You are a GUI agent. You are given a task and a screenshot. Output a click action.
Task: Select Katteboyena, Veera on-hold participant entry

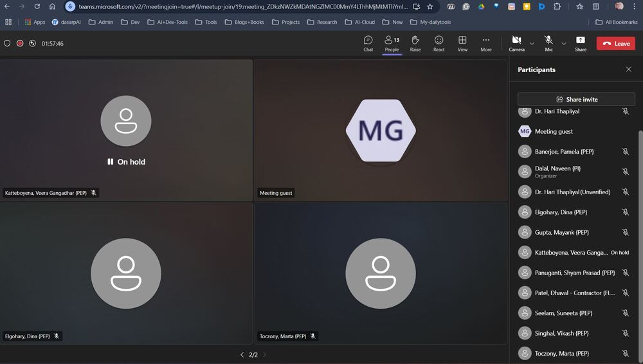click(574, 252)
